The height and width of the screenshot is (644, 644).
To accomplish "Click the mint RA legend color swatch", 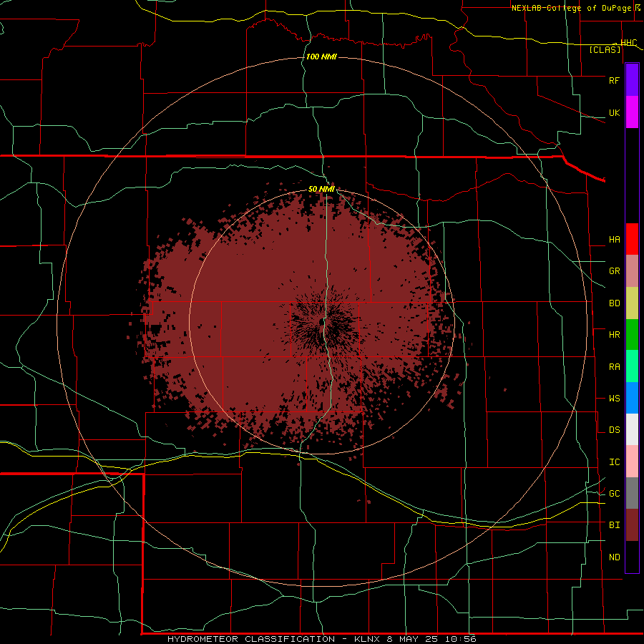I will pyautogui.click(x=632, y=366).
